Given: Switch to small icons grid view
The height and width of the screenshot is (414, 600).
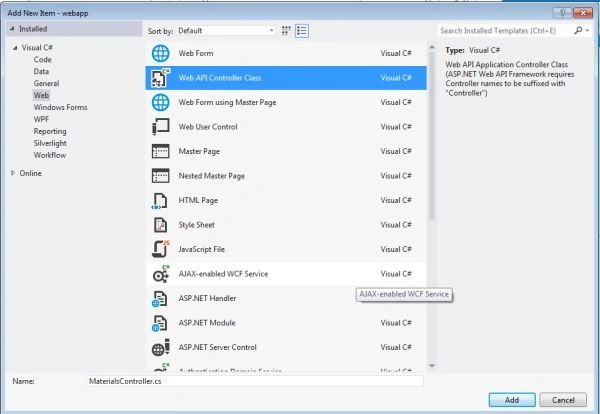Looking at the screenshot, I should point(286,31).
